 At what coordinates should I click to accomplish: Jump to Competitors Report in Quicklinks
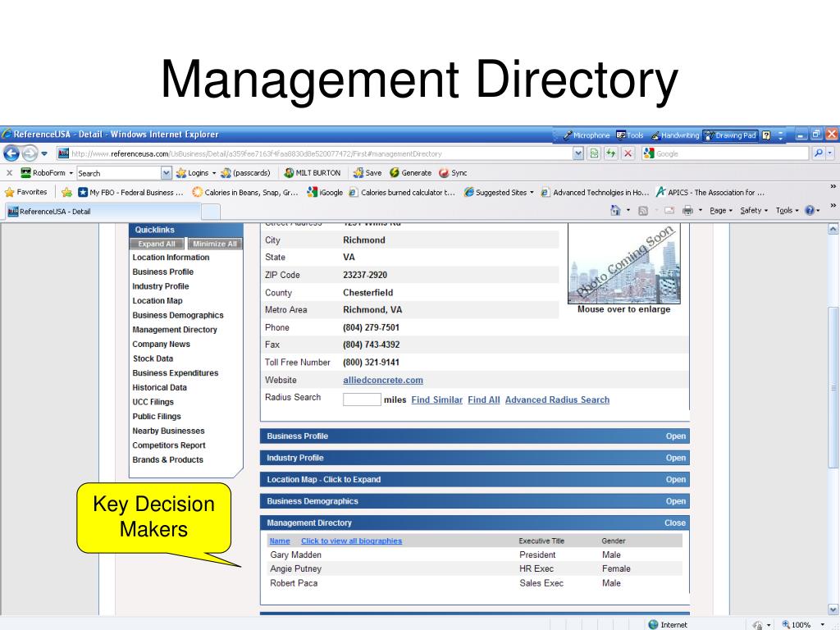[x=169, y=445]
